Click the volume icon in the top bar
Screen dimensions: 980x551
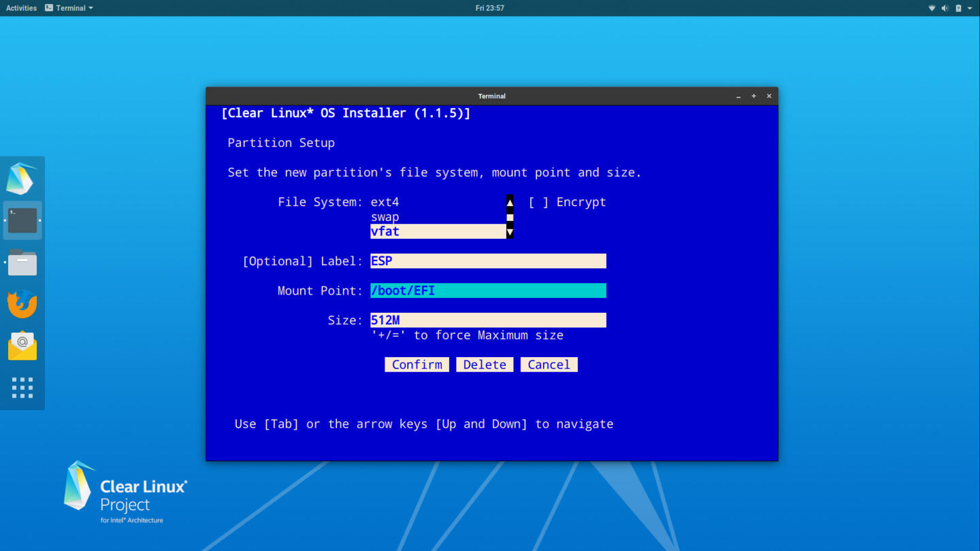[945, 8]
